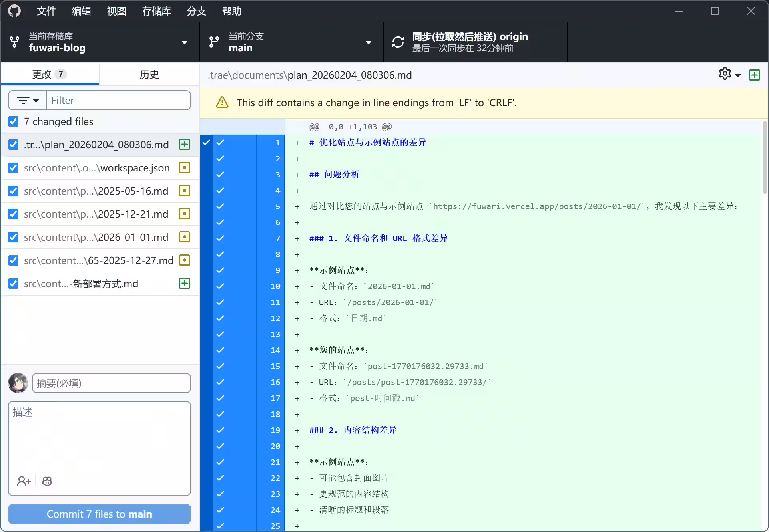Switch to the 历史 tab
769x532 pixels.
(x=149, y=74)
